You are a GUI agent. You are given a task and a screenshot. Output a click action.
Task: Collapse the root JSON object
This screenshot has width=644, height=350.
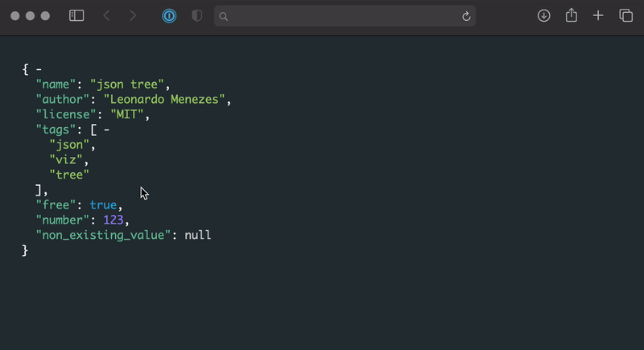click(39, 69)
